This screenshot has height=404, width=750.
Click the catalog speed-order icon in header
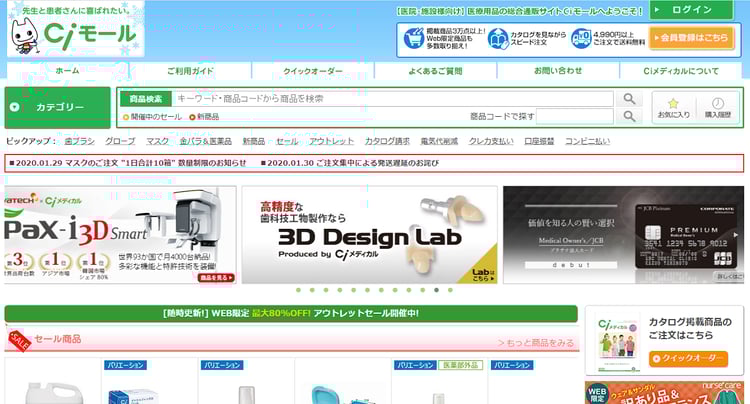[x=497, y=39]
